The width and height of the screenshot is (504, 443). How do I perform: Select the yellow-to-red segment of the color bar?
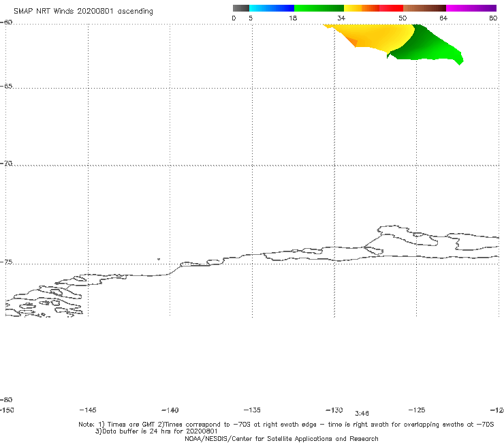(x=373, y=8)
